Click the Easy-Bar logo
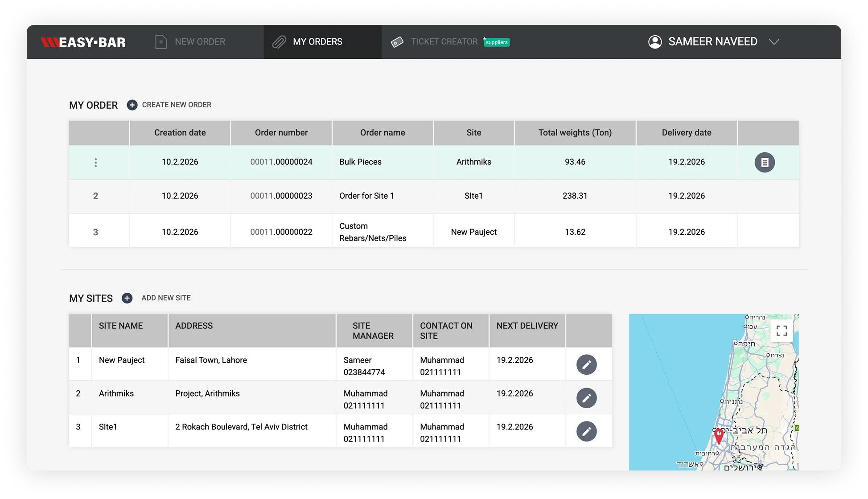868x499 pixels. (83, 42)
